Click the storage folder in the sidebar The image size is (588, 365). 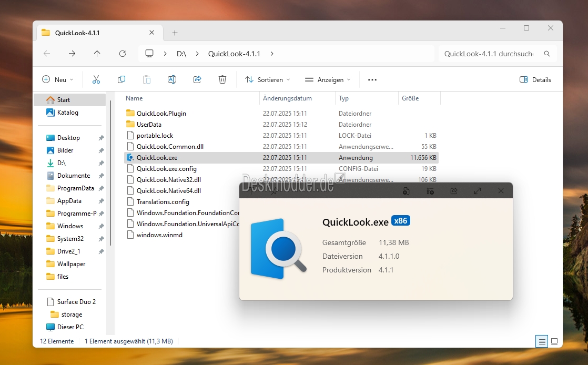point(72,315)
